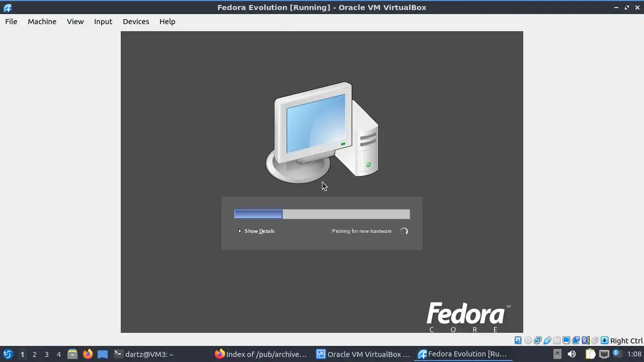Launch the file manager from the panel
Viewport: 644px width, 362px height.
coord(72,354)
